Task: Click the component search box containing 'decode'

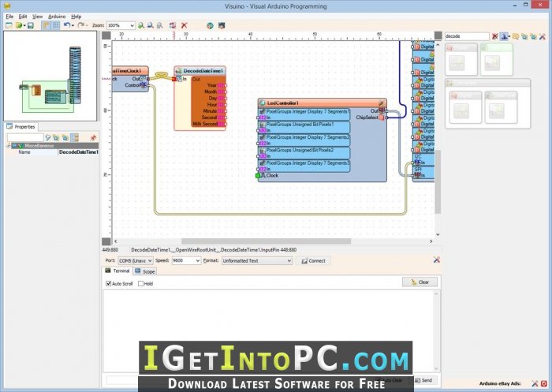Action: (467, 36)
